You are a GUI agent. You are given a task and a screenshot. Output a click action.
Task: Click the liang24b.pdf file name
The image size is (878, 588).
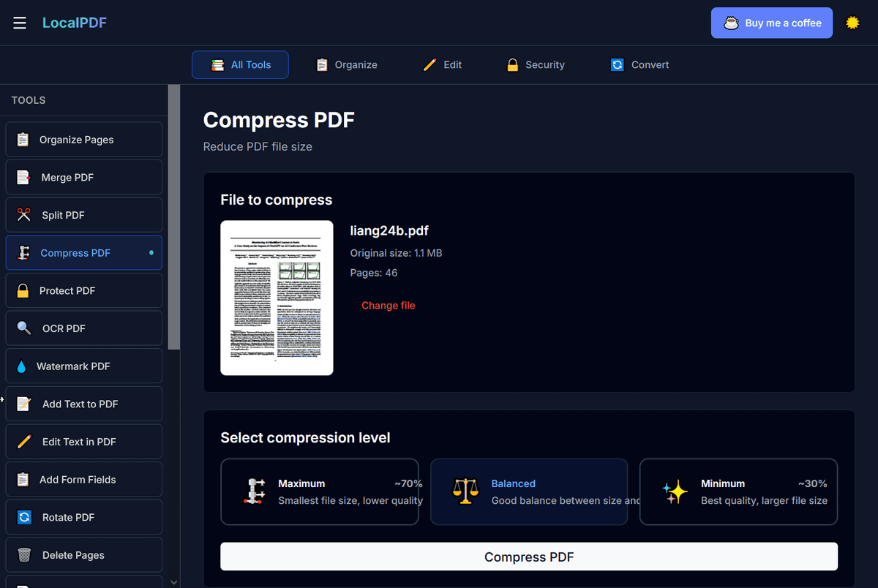pyautogui.click(x=389, y=231)
